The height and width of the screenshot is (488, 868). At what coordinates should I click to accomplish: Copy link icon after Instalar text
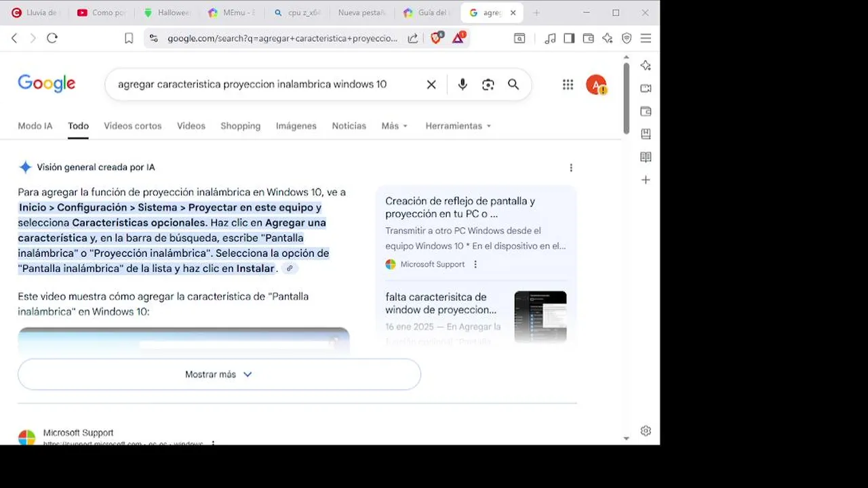[x=290, y=268]
